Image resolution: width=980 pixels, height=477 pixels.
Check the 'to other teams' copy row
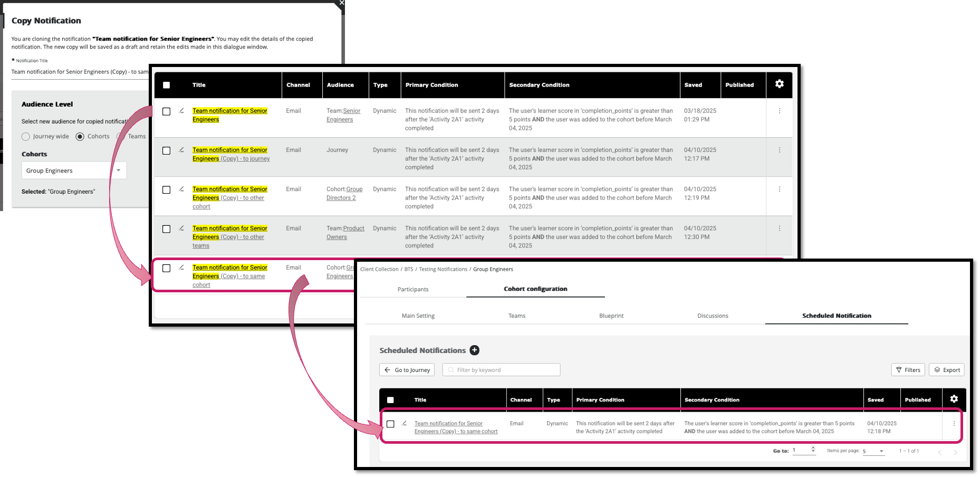pos(166,229)
